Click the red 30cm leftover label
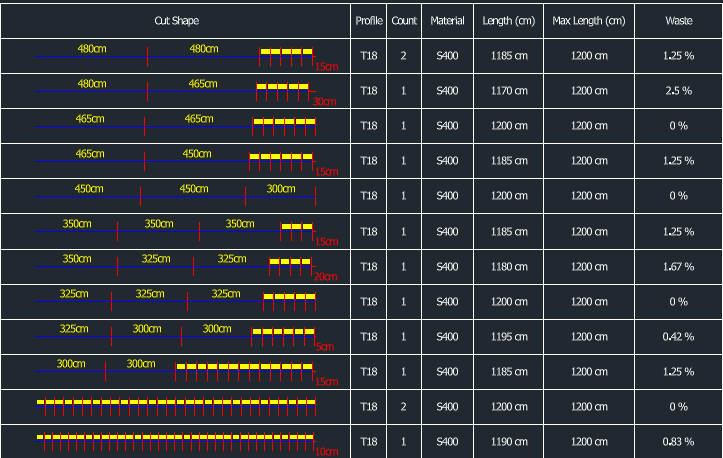 point(325,101)
